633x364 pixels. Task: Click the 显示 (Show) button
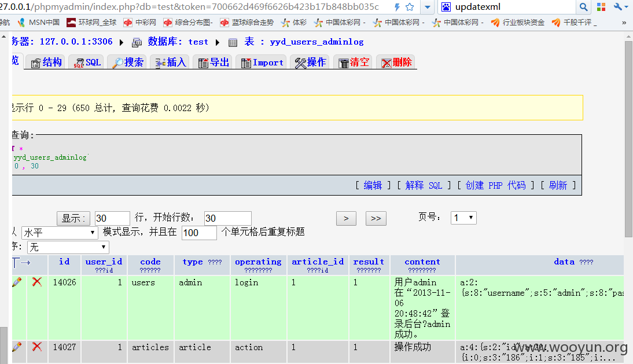(x=73, y=218)
